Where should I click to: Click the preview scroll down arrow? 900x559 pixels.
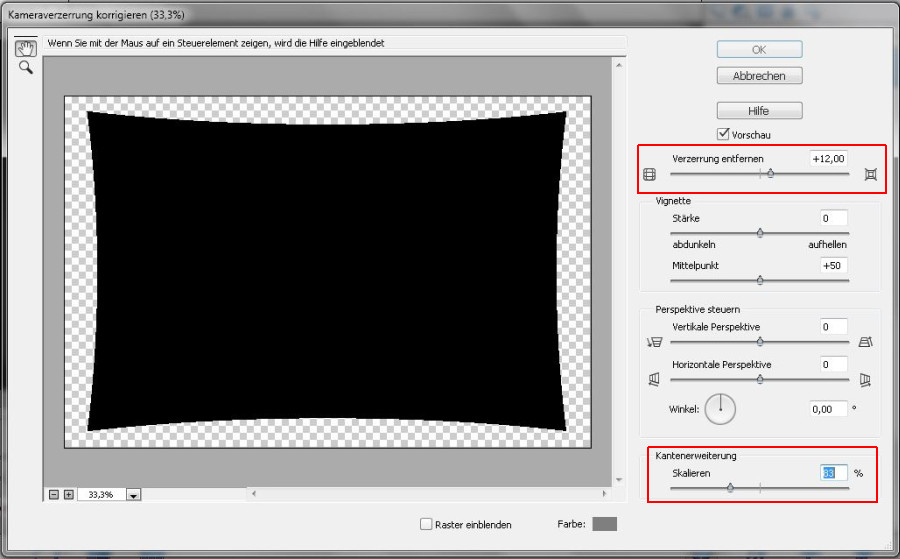coord(619,480)
